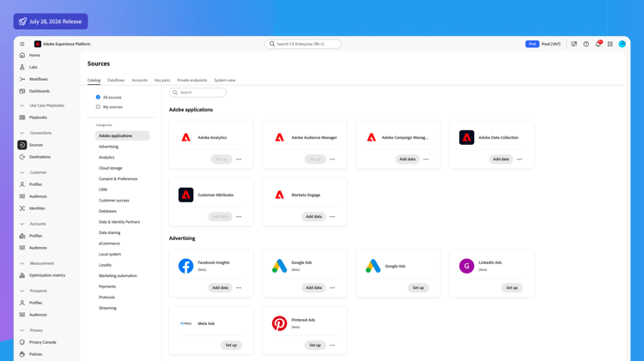
Task: Open the Privacy Console icon
Action: [x=22, y=342]
